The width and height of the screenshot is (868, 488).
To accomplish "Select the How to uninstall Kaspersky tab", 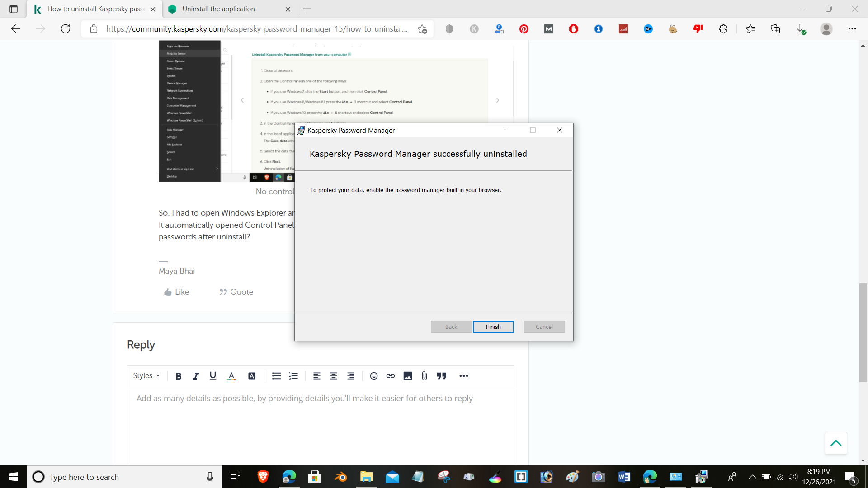I will 95,9.
